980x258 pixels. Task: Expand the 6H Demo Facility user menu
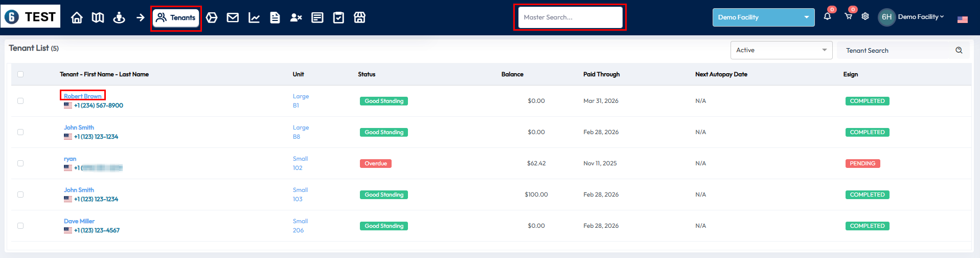[911, 17]
